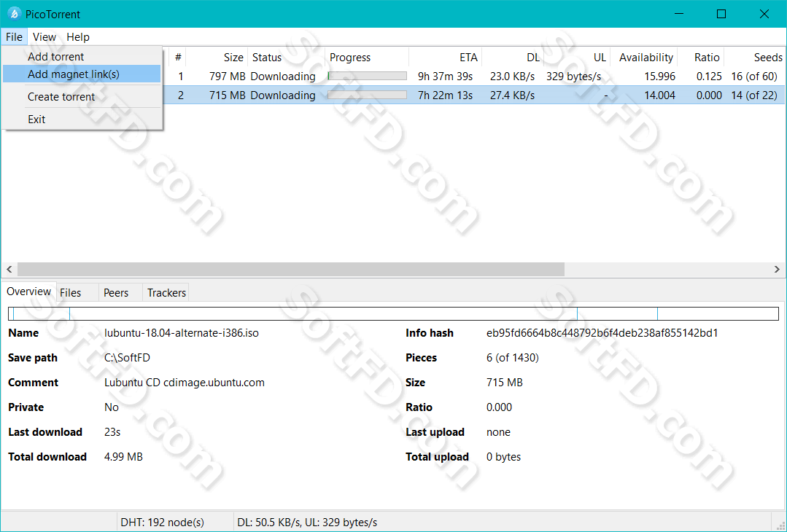Sort torrents by UL column header
This screenshot has height=532, width=787.
[x=577, y=58]
